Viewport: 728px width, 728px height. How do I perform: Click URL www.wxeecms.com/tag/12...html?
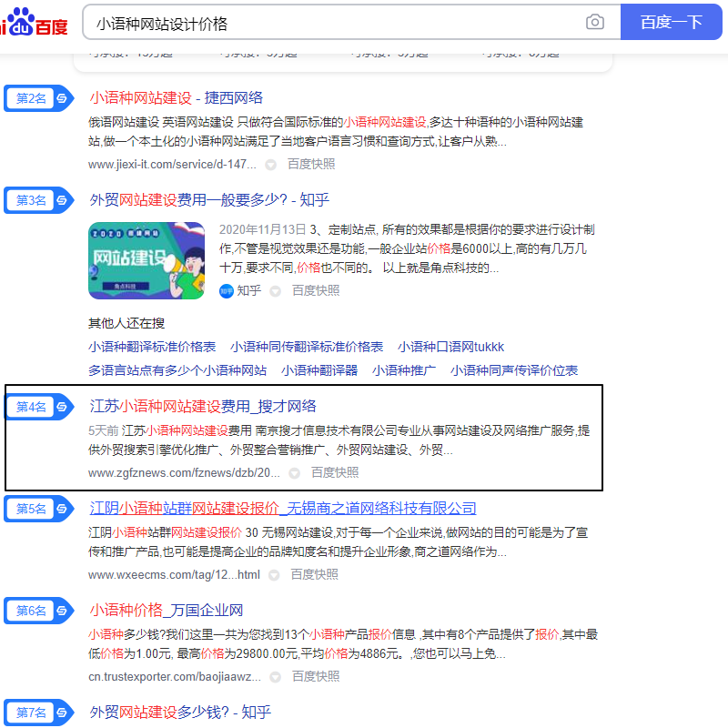[x=174, y=575]
